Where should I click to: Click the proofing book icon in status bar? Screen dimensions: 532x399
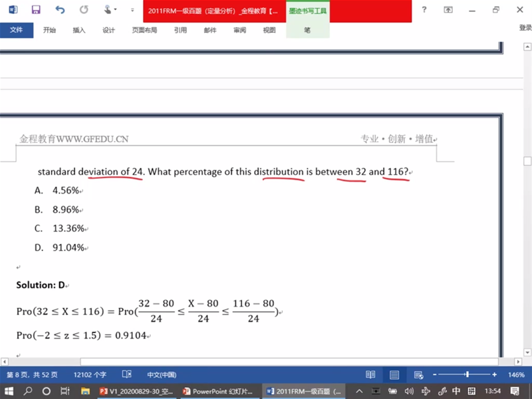tap(126, 374)
